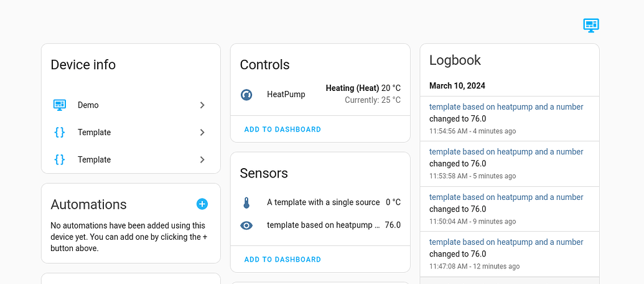The height and width of the screenshot is (284, 644).
Task: Click the Currently: 25 °C reading
Action: coord(373,100)
